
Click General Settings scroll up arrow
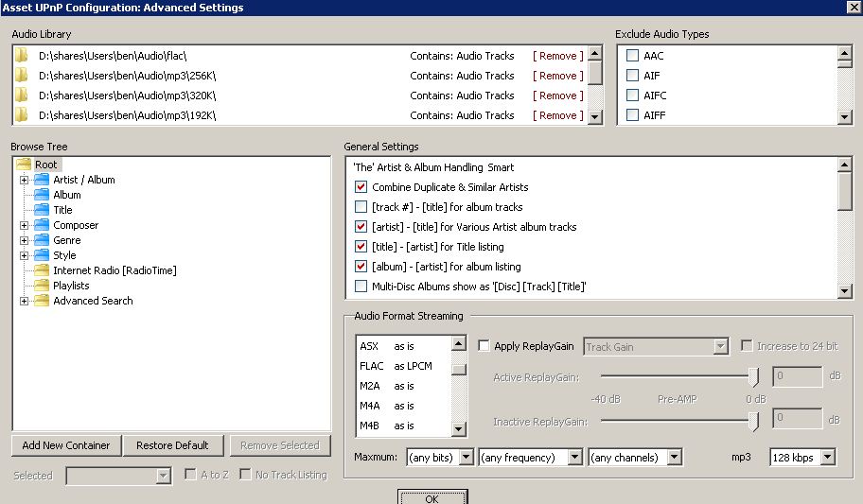[x=845, y=165]
